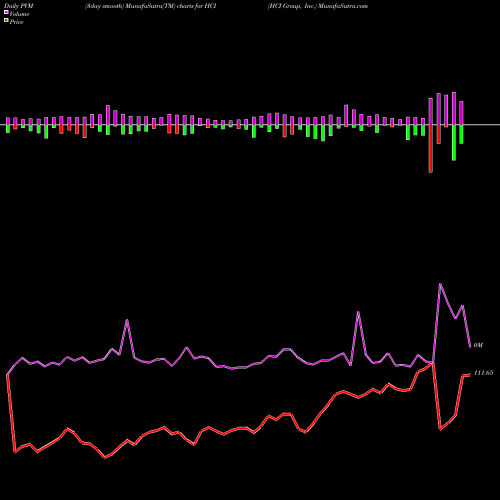Click the 'Daily PVM' title text
The image size is (500, 500).
coord(18,6)
